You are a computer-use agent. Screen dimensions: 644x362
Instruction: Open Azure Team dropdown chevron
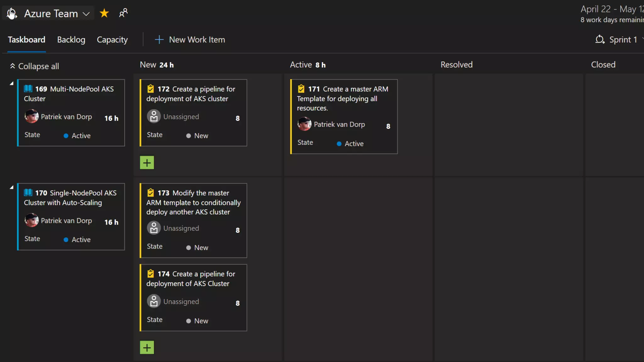pos(86,14)
